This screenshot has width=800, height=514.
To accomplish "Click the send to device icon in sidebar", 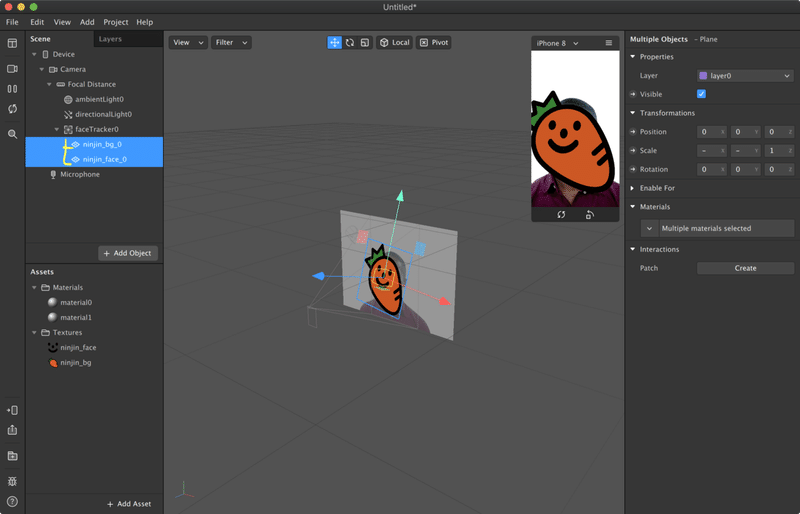I will pyautogui.click(x=12, y=410).
